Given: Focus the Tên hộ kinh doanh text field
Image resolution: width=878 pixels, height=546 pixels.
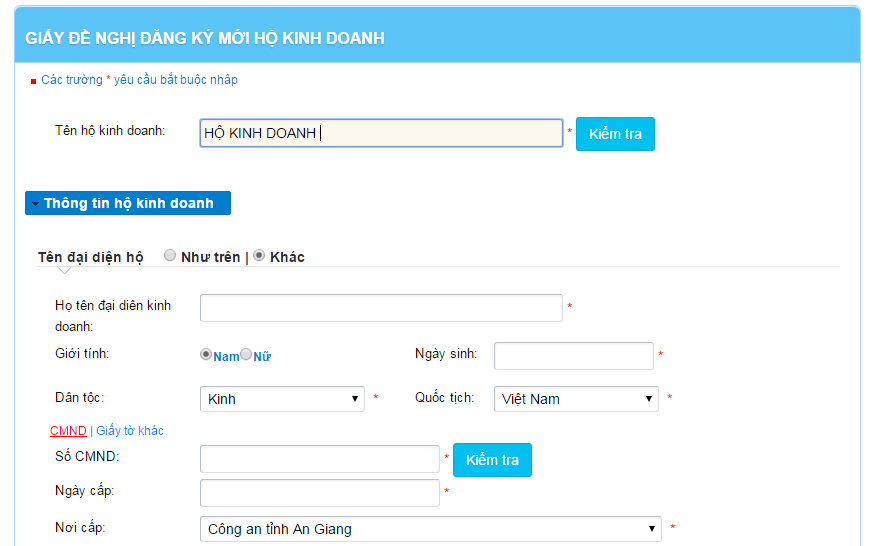Looking at the screenshot, I should (381, 133).
